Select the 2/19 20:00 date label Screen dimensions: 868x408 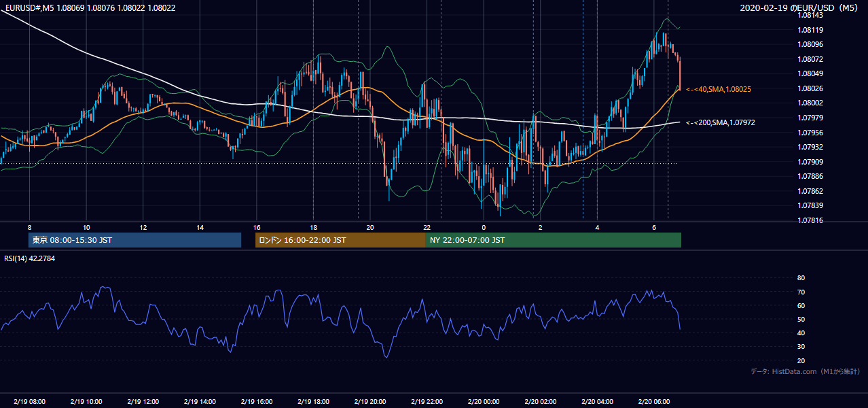pos(370,402)
